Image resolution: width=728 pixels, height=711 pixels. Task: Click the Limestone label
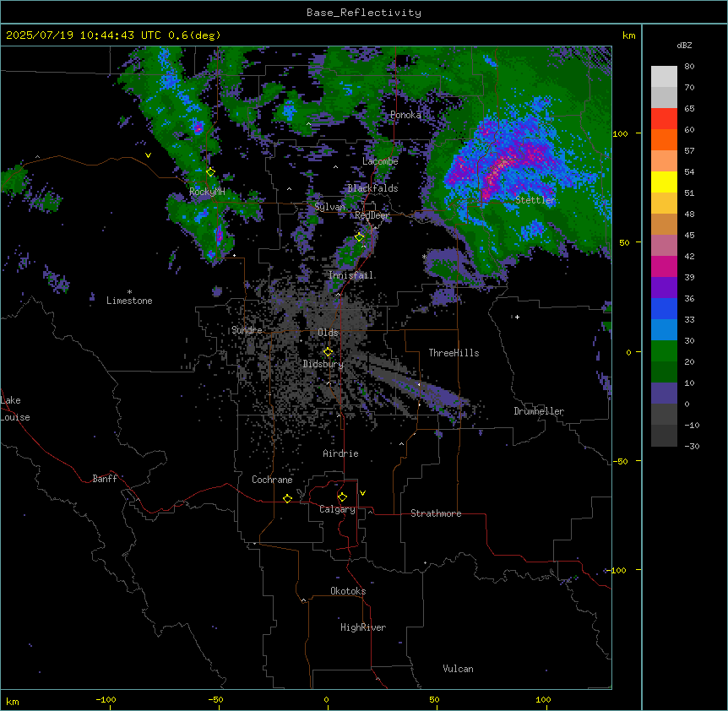(x=129, y=301)
